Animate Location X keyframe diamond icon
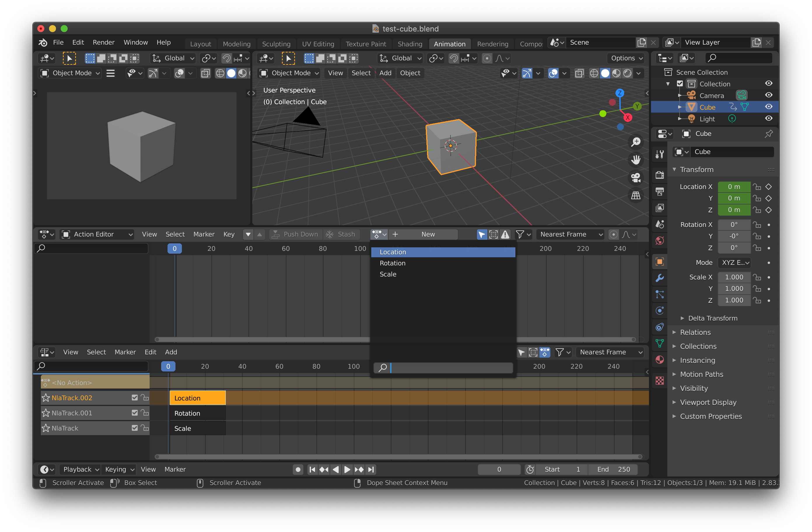Viewport: 812px width, 532px height. (x=769, y=187)
